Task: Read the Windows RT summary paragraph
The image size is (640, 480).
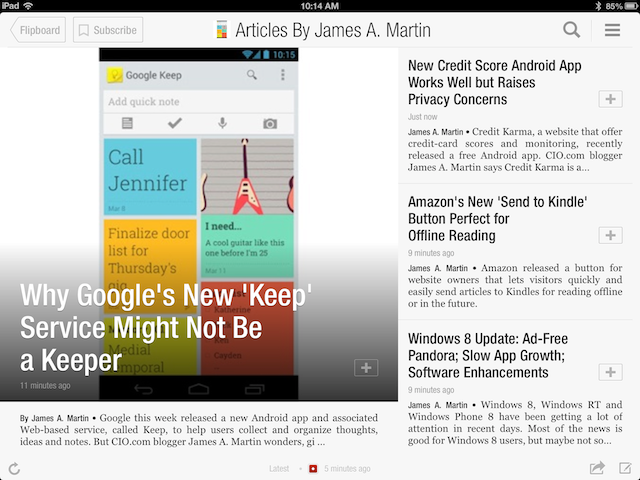Action: (x=515, y=422)
